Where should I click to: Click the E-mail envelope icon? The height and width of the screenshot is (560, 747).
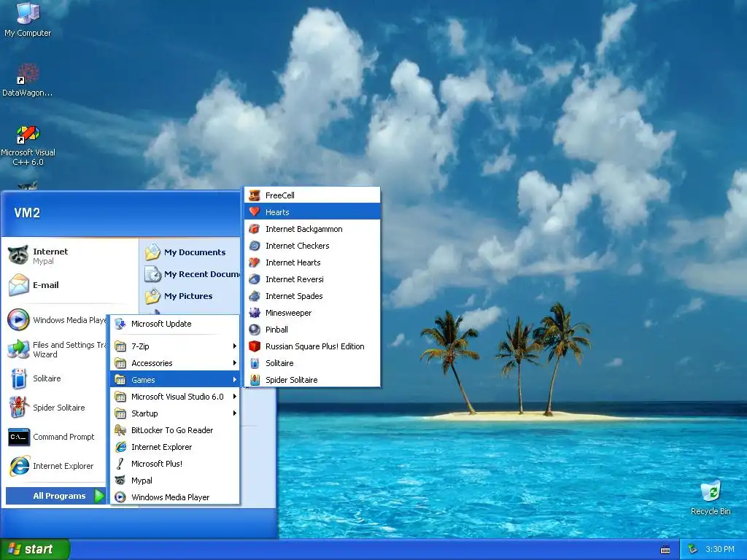[18, 285]
